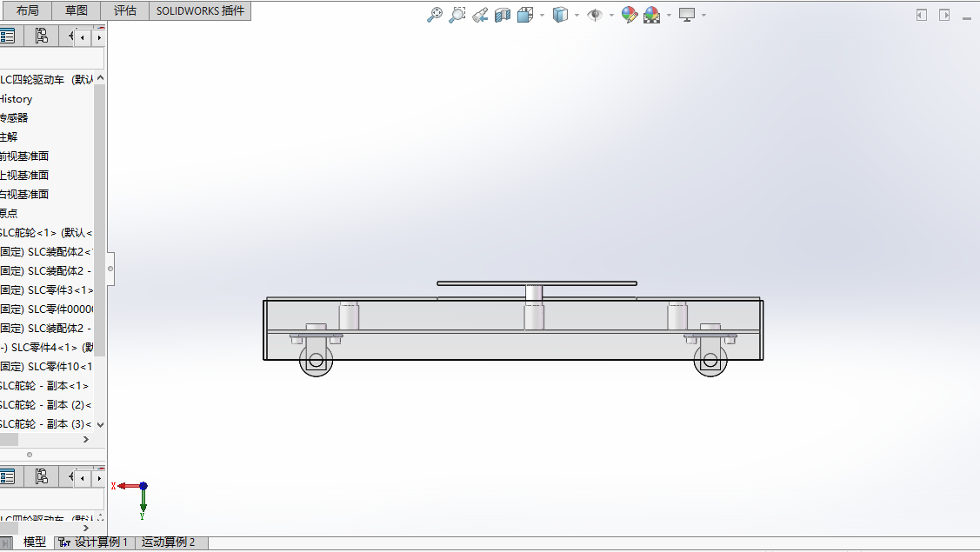Click the green Y axis of triad
This screenshot has height=552, width=980.
[x=143, y=500]
